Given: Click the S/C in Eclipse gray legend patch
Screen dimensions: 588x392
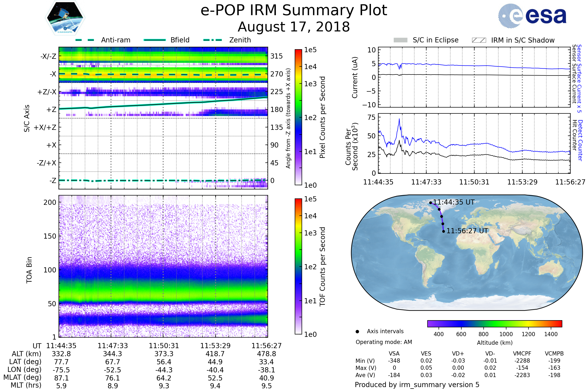Looking at the screenshot, I should (x=400, y=40).
